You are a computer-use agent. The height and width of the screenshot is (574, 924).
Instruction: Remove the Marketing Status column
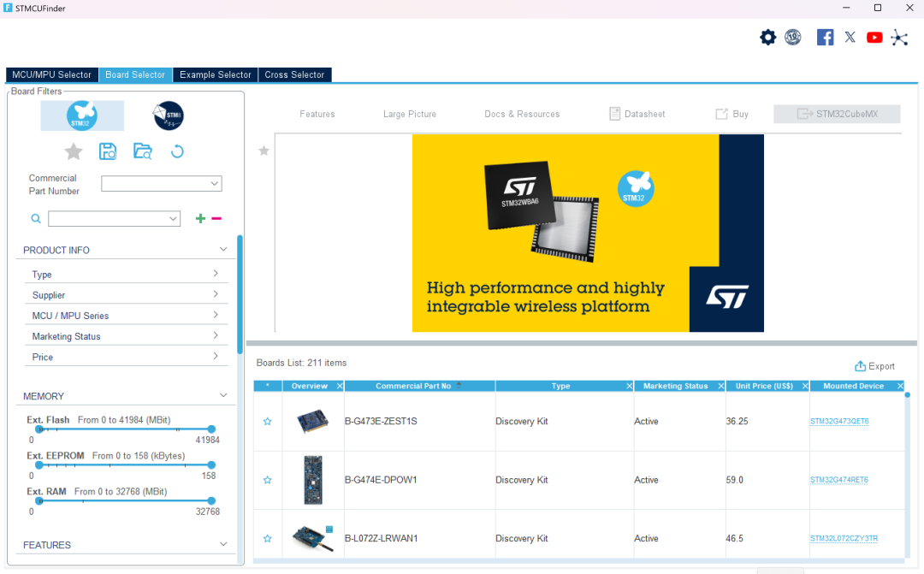720,386
